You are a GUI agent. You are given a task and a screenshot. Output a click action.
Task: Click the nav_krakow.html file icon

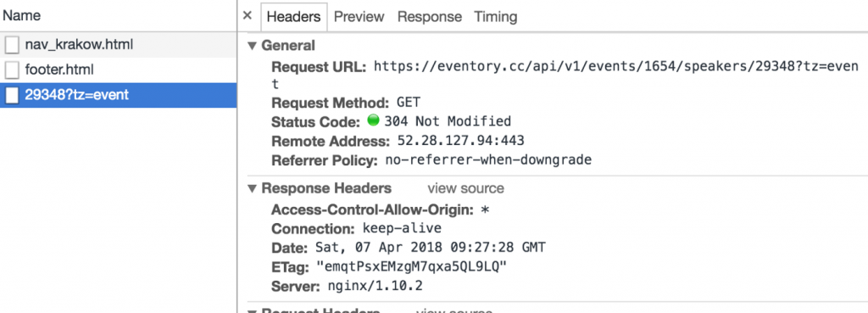(x=12, y=45)
